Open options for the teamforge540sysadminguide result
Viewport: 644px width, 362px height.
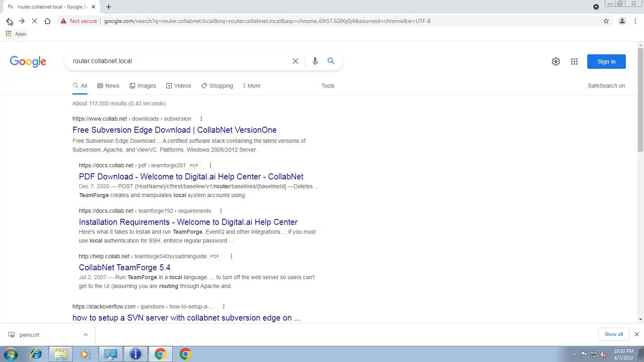tap(231, 256)
